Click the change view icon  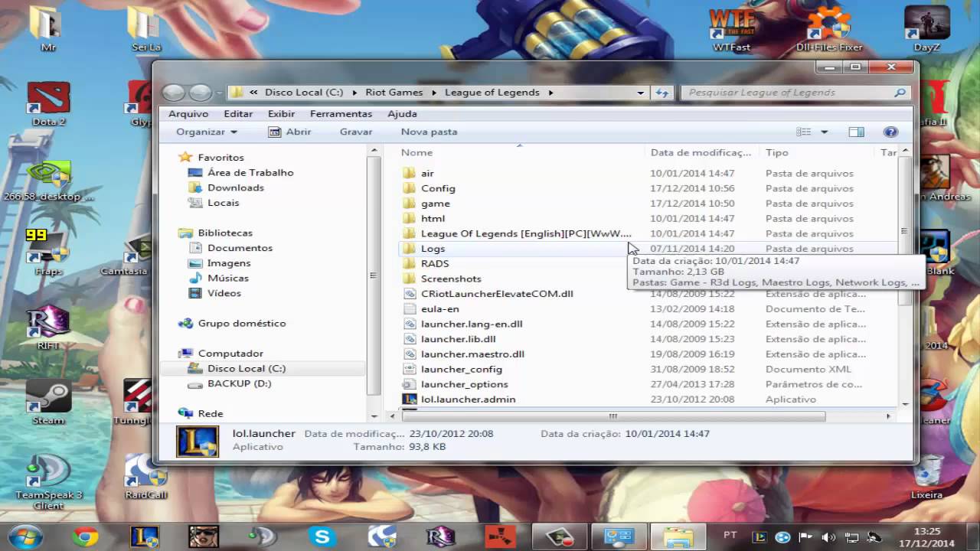click(803, 132)
